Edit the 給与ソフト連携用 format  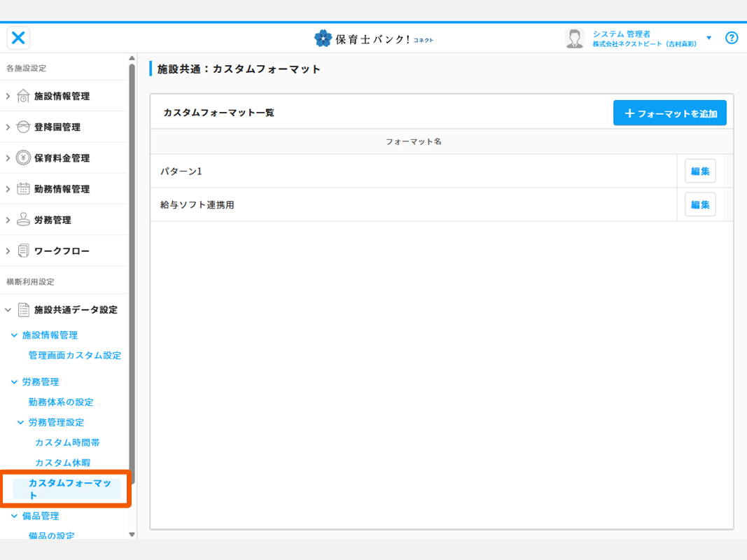[x=699, y=204]
